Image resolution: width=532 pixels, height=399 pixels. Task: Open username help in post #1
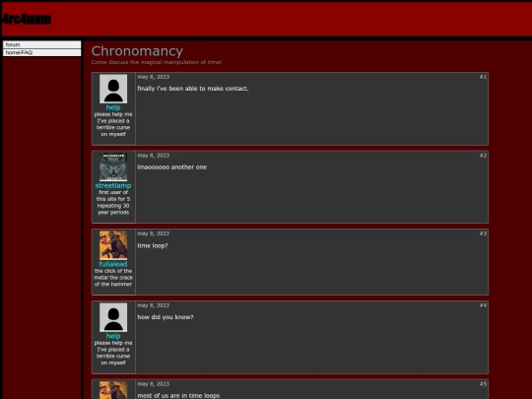pos(113,107)
